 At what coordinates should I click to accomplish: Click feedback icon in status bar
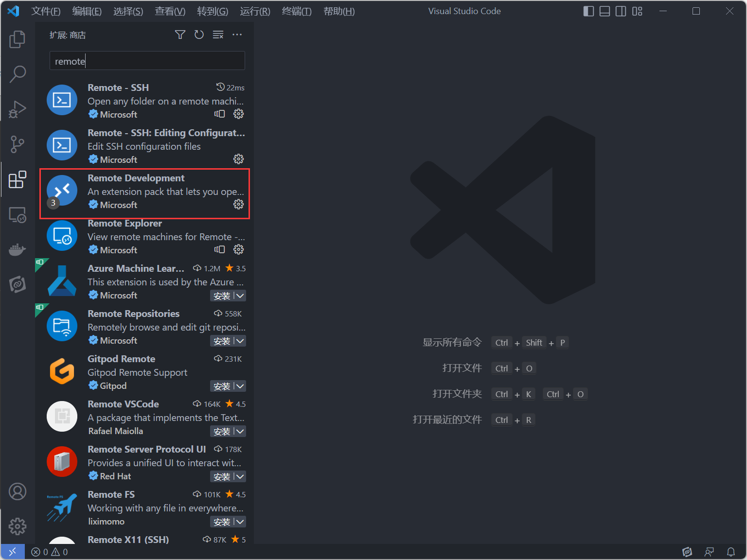coord(709,552)
